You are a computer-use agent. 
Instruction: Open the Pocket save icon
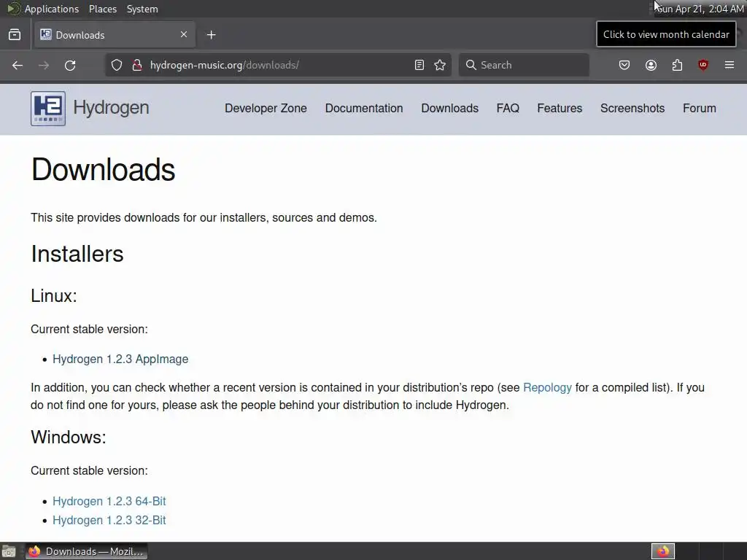pyautogui.click(x=624, y=65)
